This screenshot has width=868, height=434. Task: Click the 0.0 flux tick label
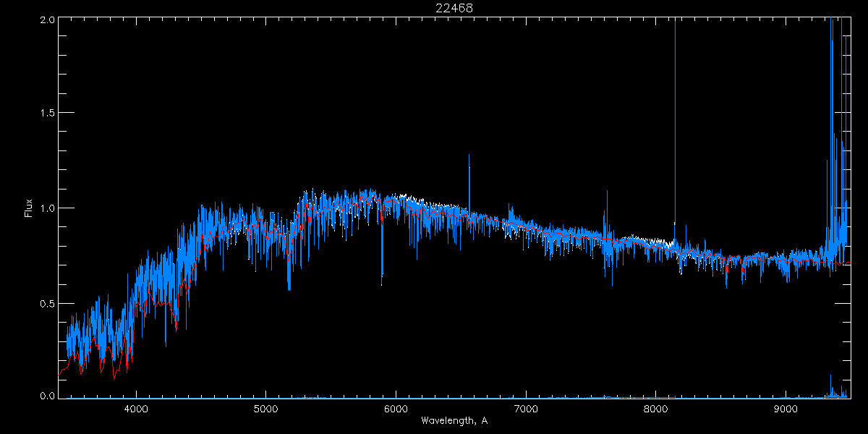(x=47, y=396)
